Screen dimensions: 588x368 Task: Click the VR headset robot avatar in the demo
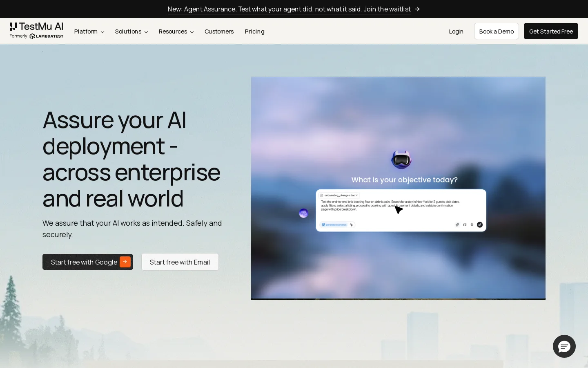401,159
